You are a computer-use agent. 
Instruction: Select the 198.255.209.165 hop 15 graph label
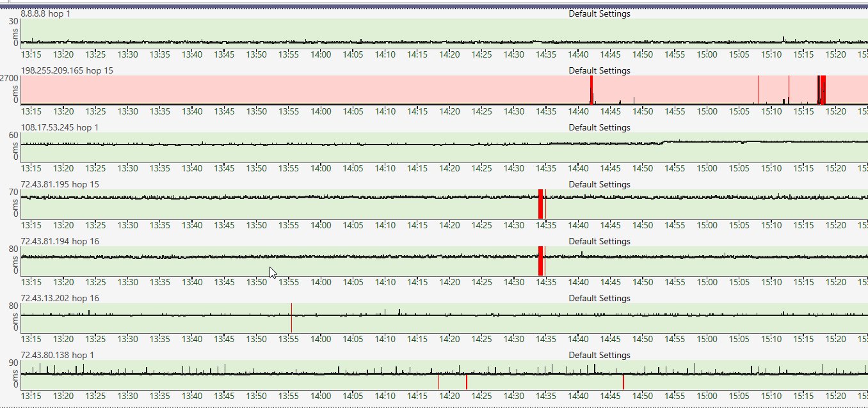click(67, 70)
